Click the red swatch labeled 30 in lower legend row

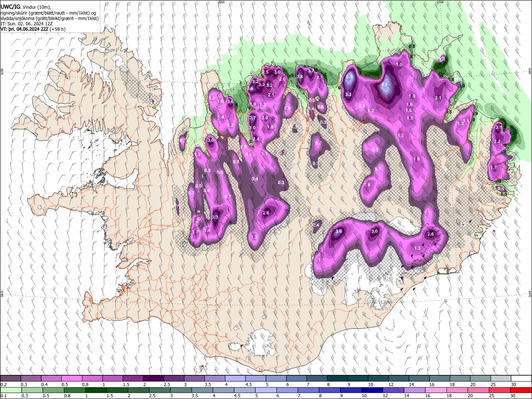521,390
